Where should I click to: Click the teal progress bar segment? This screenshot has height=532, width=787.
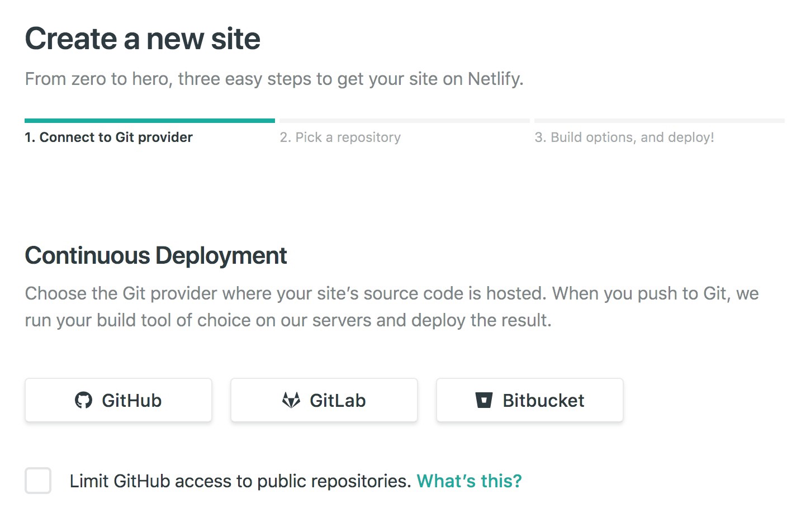(150, 120)
